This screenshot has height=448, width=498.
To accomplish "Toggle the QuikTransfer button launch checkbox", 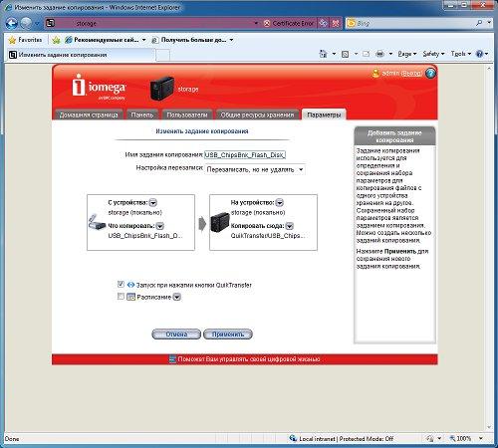I will click(121, 285).
